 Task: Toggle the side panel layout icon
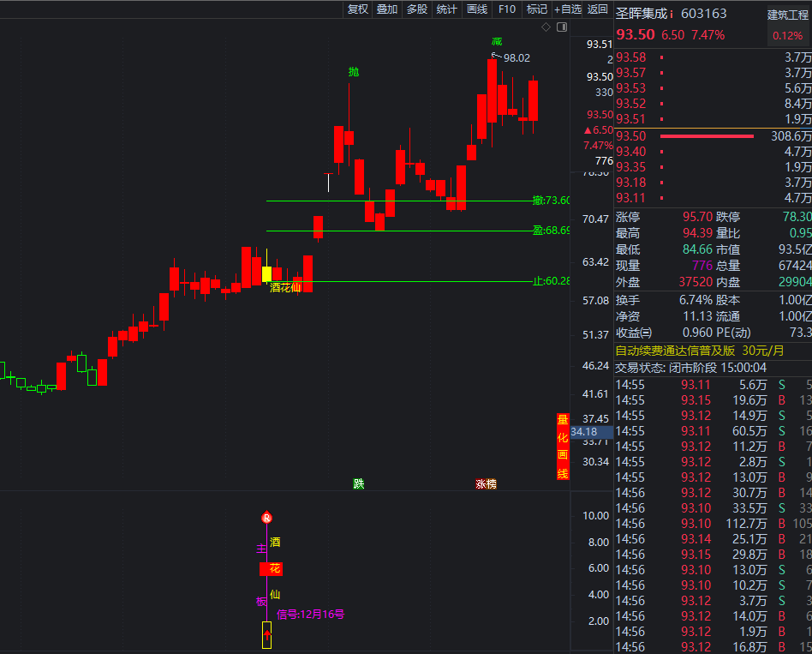point(562,27)
